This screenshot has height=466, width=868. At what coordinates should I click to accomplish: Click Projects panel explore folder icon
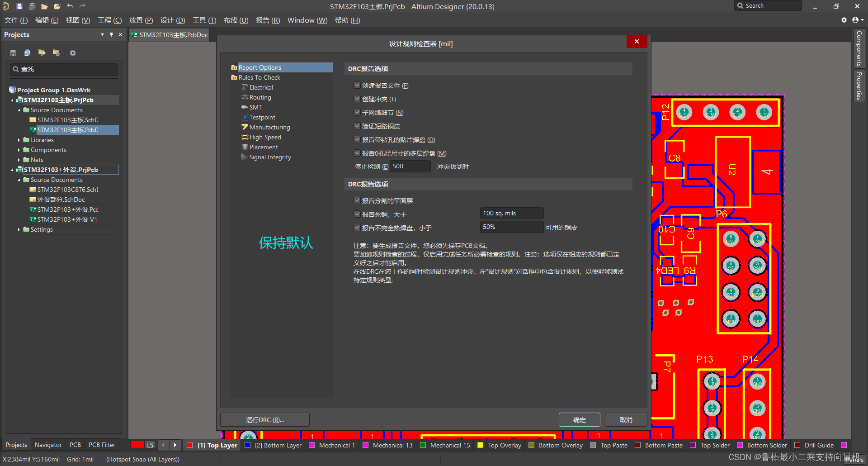pyautogui.click(x=42, y=53)
